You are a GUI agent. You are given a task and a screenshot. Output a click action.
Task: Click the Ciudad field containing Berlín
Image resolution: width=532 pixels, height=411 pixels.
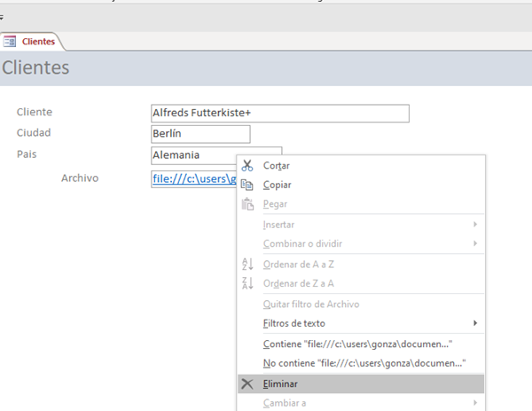[200, 134]
